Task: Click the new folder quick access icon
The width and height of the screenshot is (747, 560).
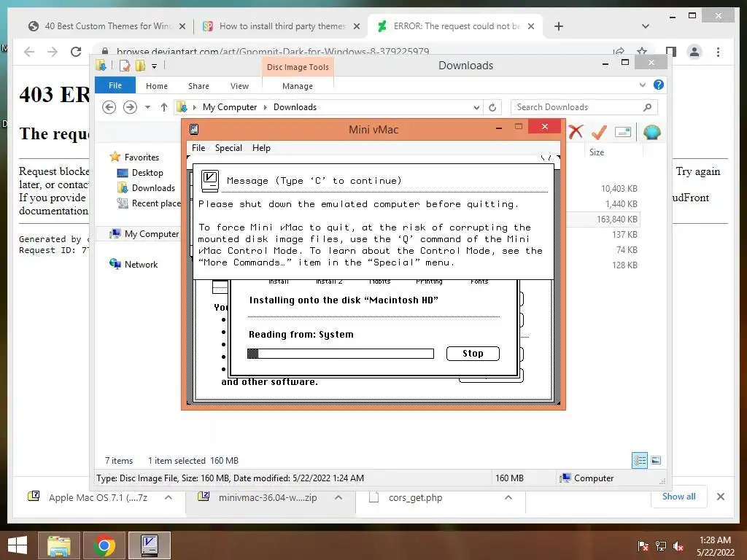Action: [141, 66]
